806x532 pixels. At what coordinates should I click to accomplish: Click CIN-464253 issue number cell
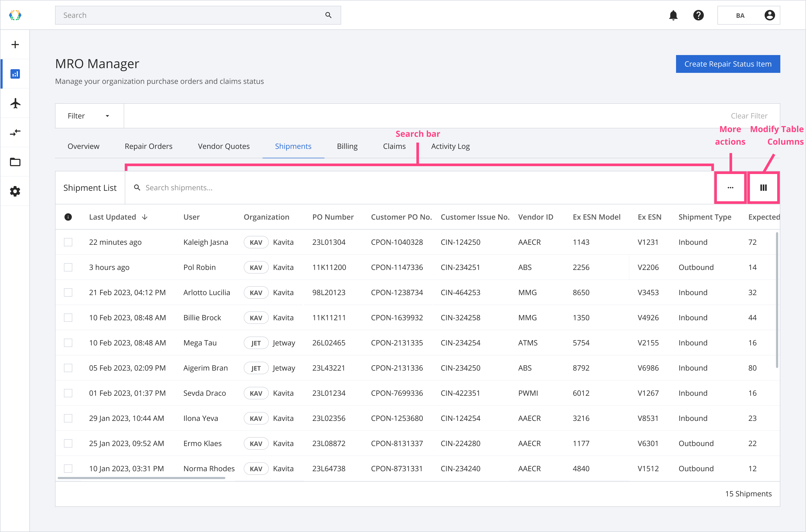coord(460,292)
